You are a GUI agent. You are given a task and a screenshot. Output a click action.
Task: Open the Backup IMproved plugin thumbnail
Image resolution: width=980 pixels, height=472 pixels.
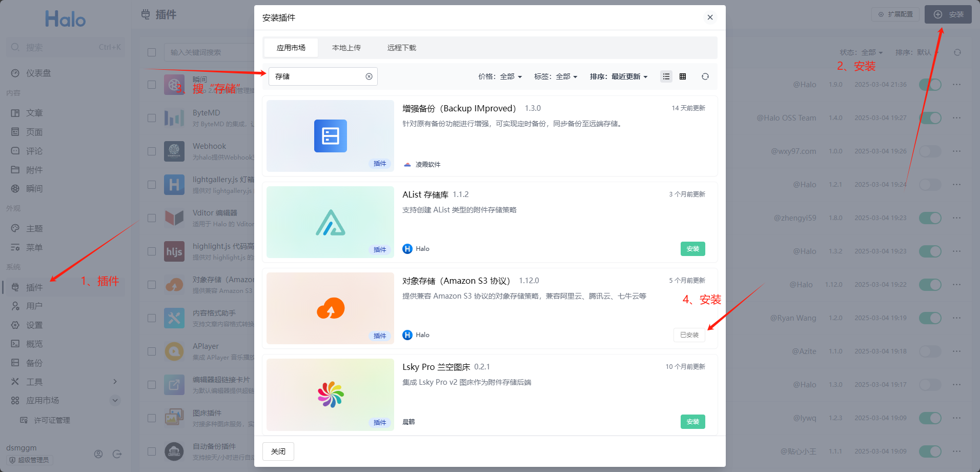click(x=330, y=136)
